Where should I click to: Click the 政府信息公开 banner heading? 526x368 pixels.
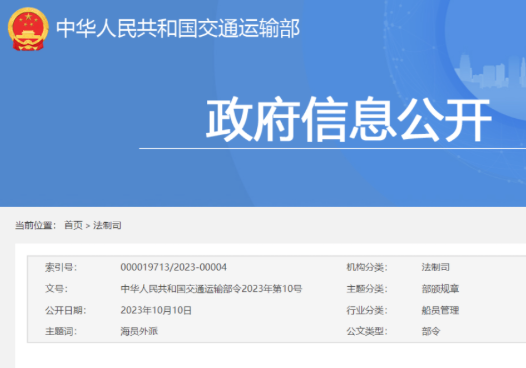pos(349,119)
